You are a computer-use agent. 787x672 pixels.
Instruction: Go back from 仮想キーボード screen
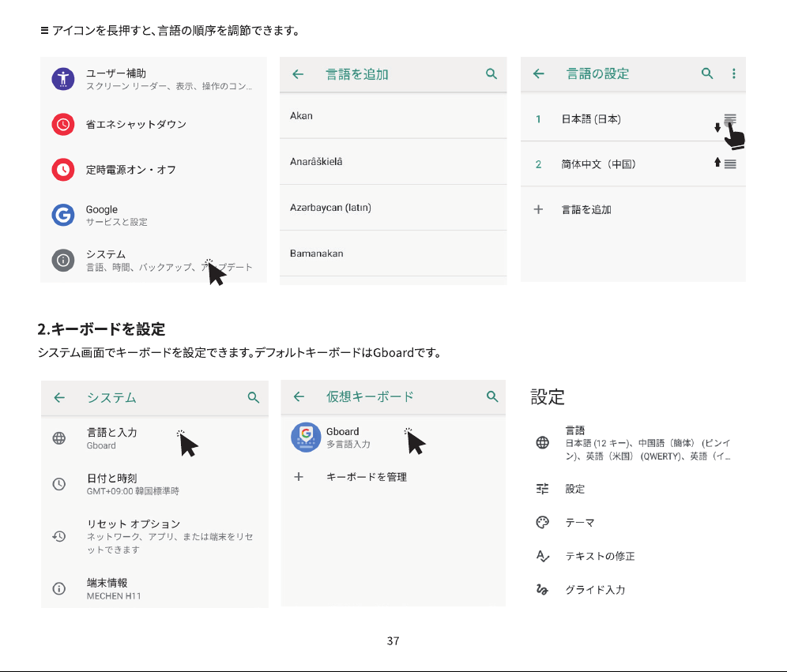[x=299, y=396]
